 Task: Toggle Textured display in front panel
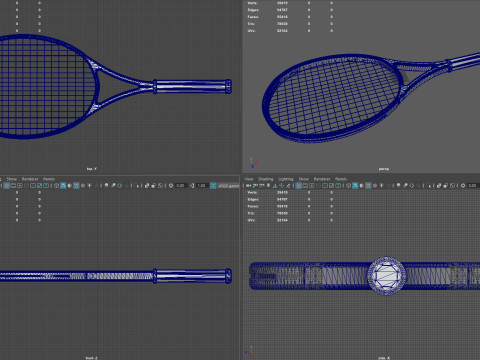click(x=83, y=186)
